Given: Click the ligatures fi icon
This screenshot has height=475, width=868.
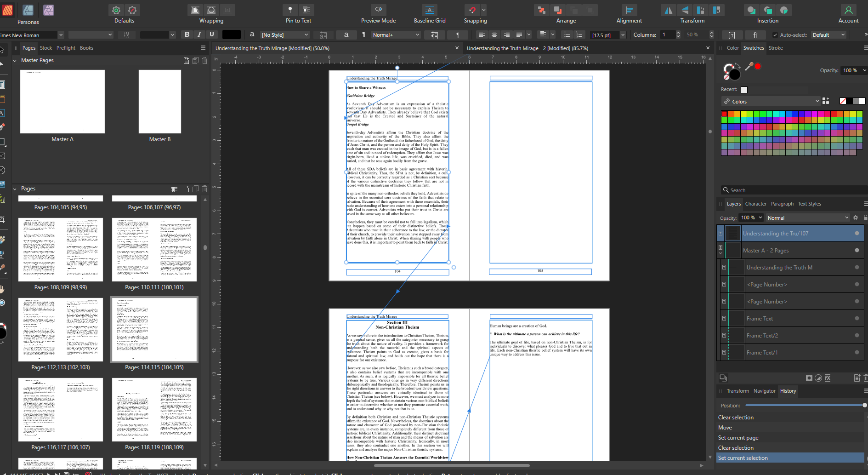Looking at the screenshot, I should (x=755, y=35).
